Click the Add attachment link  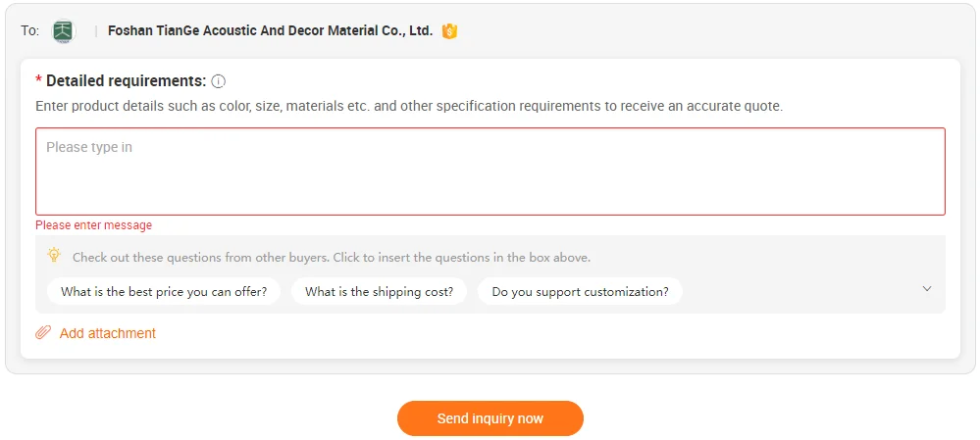coord(107,333)
